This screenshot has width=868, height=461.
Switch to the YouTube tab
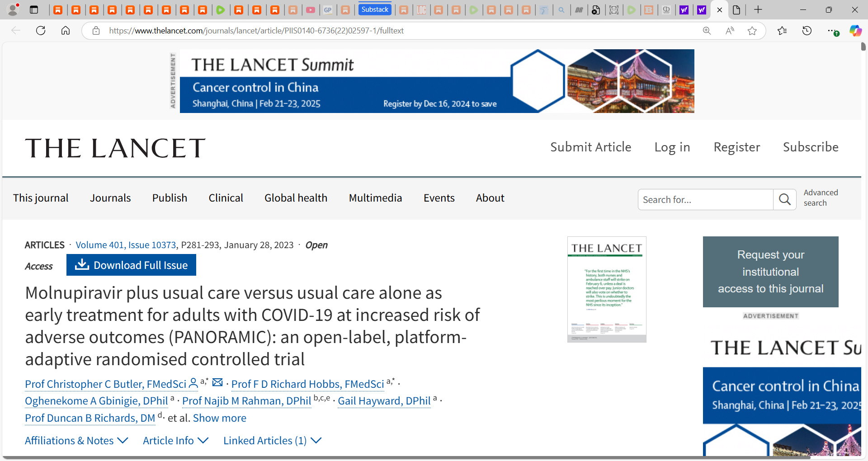[311, 10]
